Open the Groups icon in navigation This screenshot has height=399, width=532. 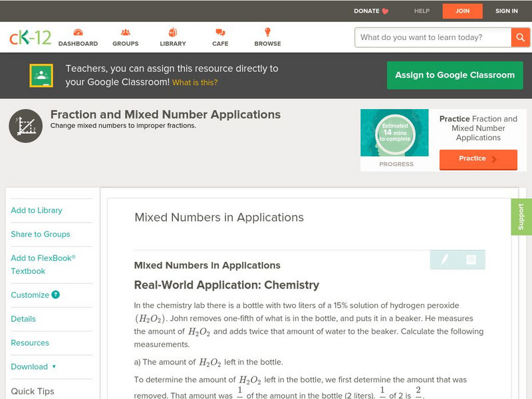(125, 33)
